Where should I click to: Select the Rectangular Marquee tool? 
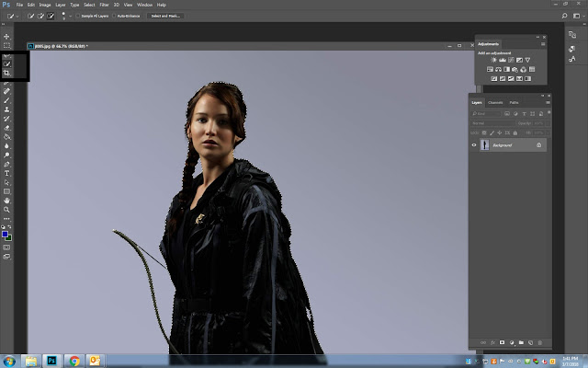point(6,45)
